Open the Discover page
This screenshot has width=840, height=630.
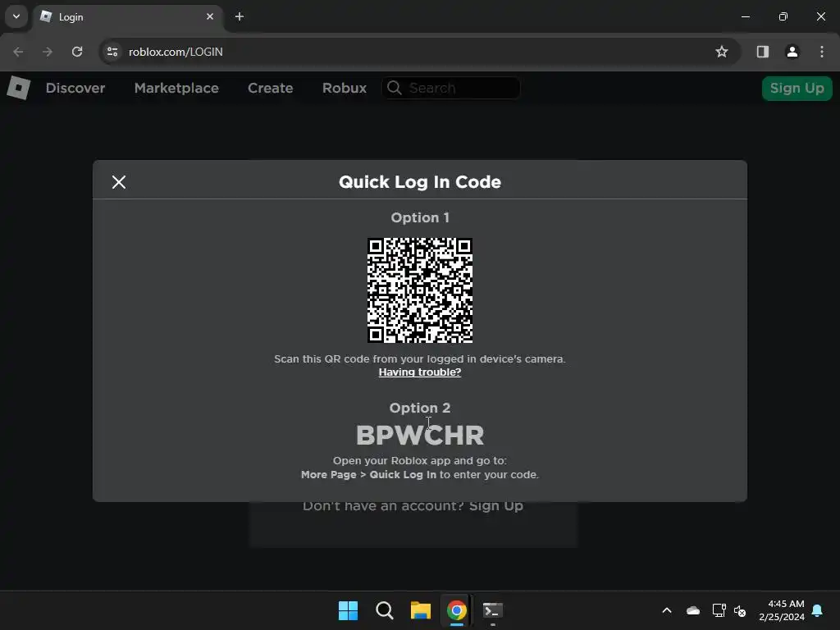pyautogui.click(x=75, y=88)
